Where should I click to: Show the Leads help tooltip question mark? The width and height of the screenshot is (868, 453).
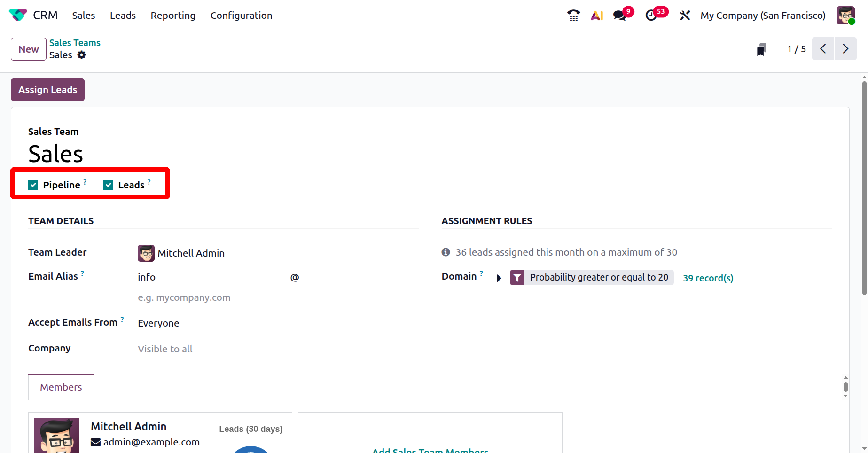coord(149,181)
